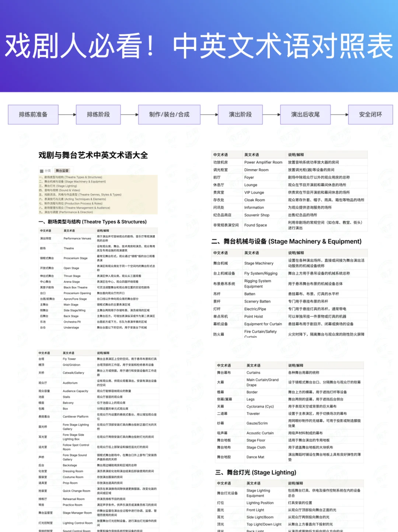
Task: Select the Found Space cell
Action: [255, 225]
